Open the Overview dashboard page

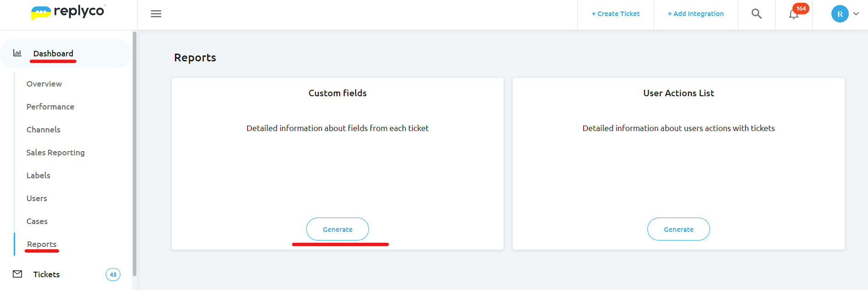pos(44,84)
